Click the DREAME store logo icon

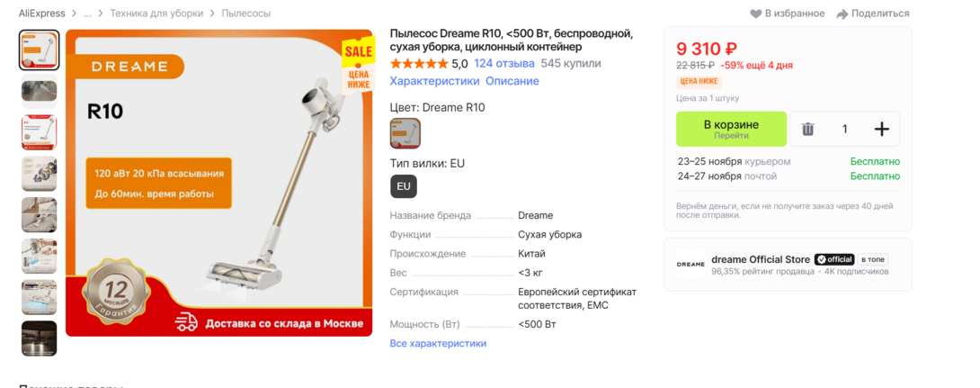[690, 264]
